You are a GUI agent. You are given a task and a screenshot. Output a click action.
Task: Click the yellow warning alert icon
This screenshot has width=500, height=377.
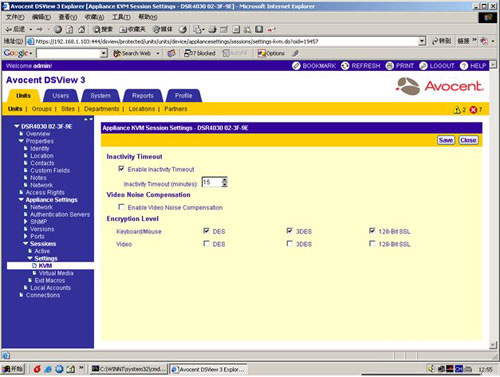click(x=457, y=110)
